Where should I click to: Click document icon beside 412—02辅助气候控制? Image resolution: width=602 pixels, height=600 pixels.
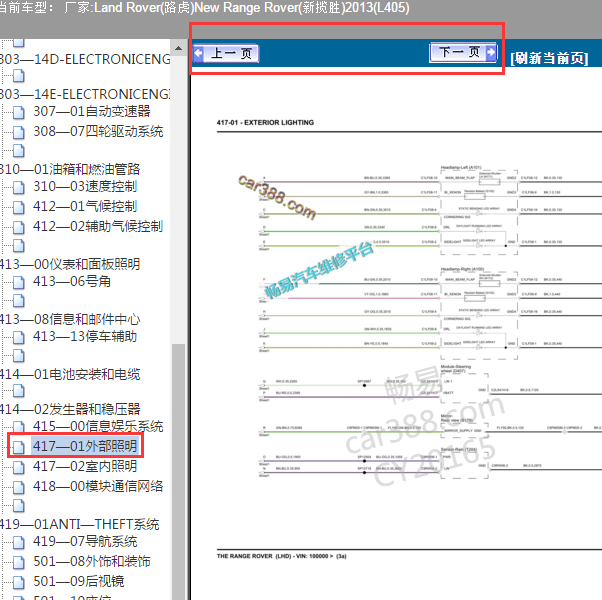click(18, 227)
